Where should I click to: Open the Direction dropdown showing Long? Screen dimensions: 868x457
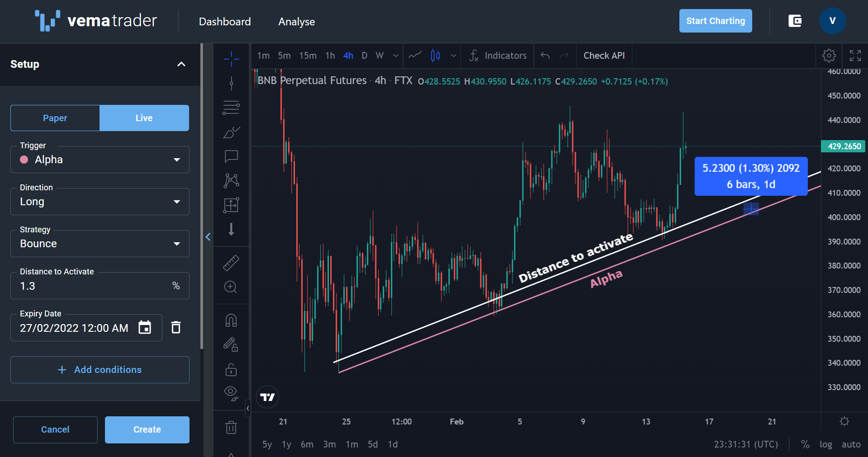click(100, 202)
